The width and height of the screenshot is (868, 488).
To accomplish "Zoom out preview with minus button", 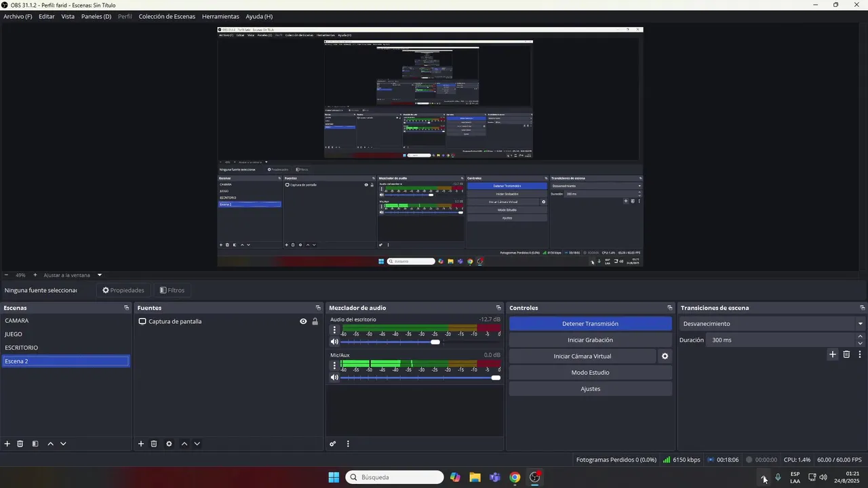I will point(6,275).
